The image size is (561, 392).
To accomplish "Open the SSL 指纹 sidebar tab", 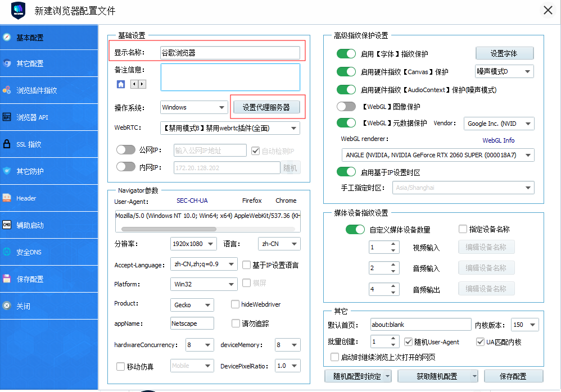I will 49,144.
